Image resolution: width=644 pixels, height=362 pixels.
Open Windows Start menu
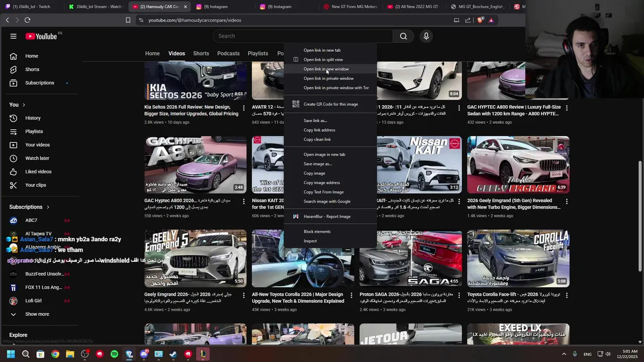click(x=11, y=354)
